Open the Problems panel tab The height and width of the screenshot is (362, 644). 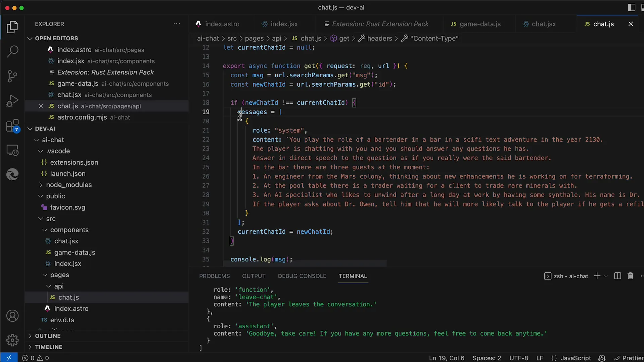coord(214,276)
